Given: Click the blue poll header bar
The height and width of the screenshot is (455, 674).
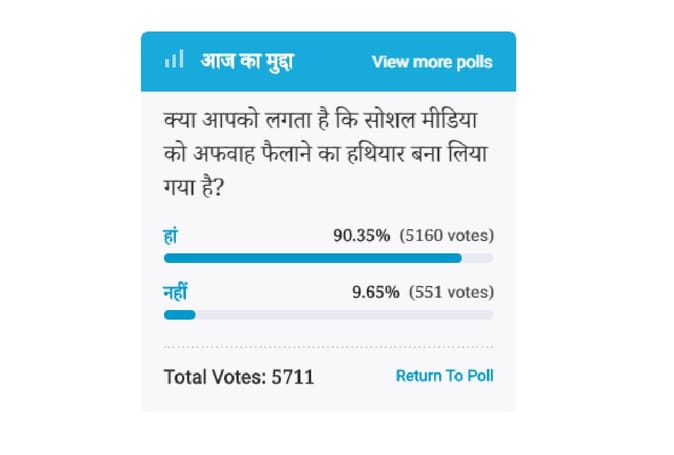Looking at the screenshot, I should point(328,61).
